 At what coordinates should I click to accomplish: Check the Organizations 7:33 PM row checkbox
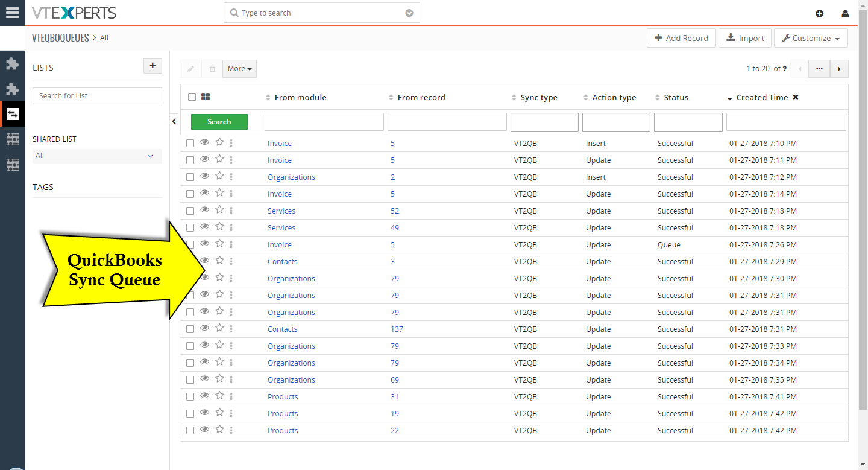(190, 346)
